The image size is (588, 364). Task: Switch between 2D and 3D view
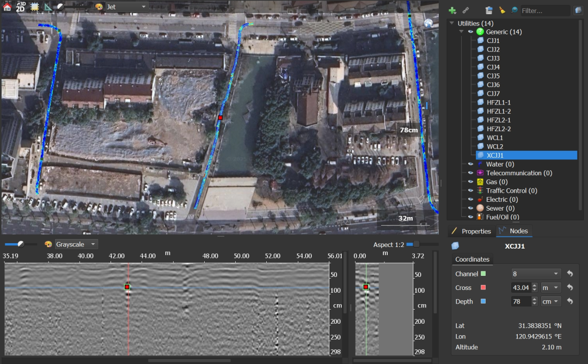click(x=21, y=7)
